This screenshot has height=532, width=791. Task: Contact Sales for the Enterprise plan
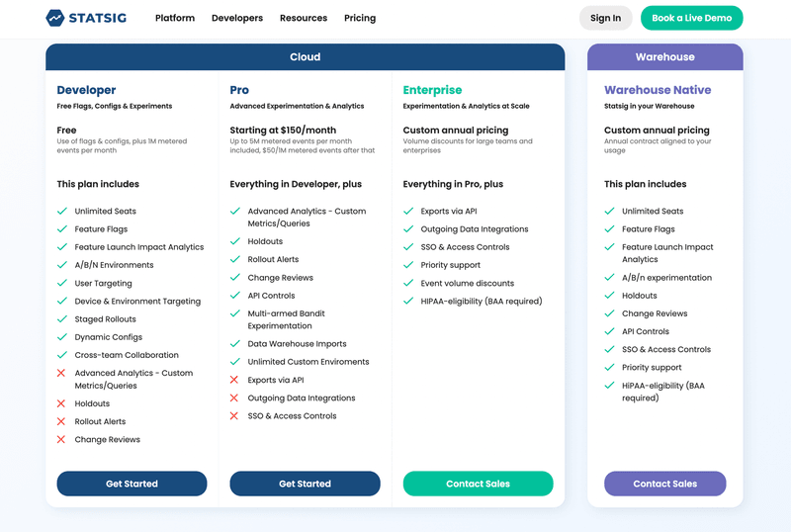[478, 484]
